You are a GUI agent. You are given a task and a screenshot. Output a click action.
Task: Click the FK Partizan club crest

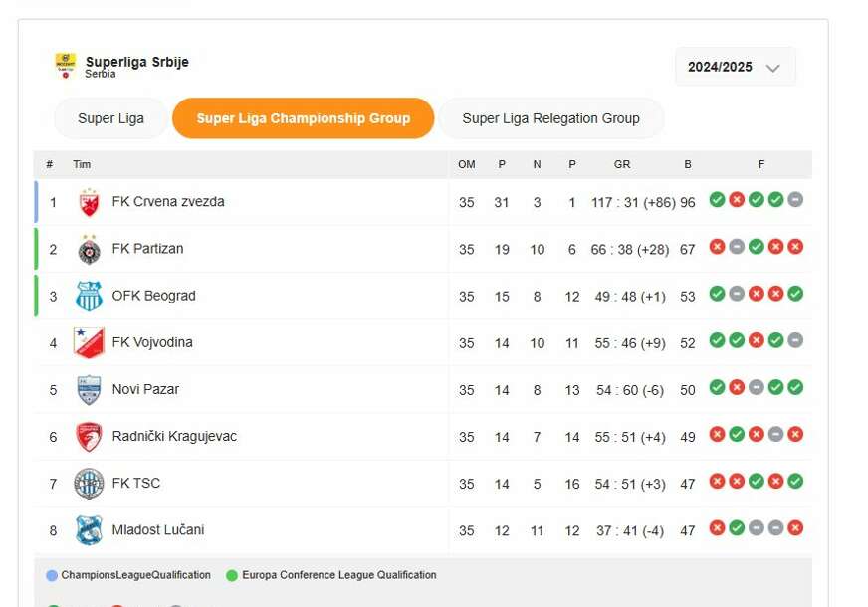89,249
